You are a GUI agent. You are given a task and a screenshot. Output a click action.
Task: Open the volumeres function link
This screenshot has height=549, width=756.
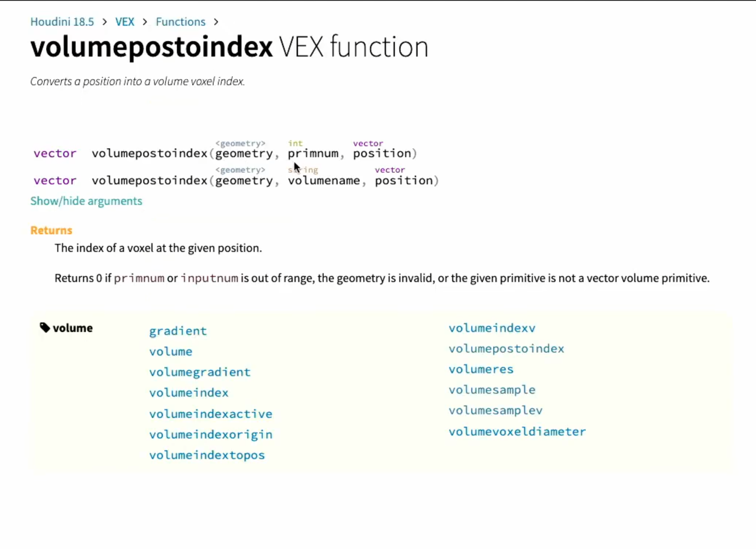click(x=481, y=369)
